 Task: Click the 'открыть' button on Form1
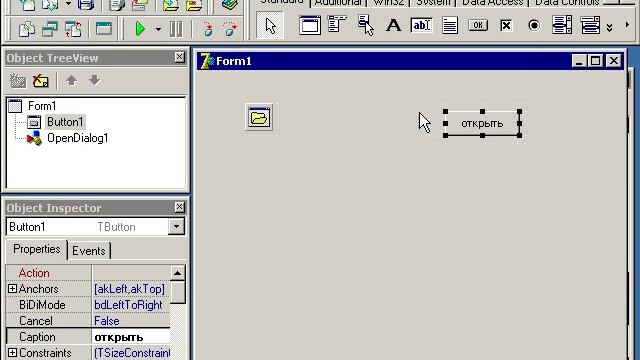[x=482, y=123]
